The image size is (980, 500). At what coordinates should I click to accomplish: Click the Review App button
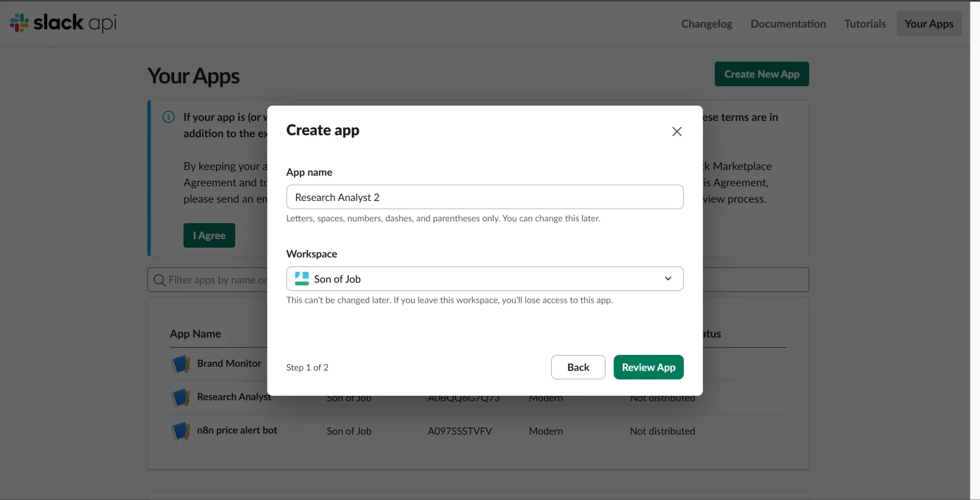coord(648,367)
